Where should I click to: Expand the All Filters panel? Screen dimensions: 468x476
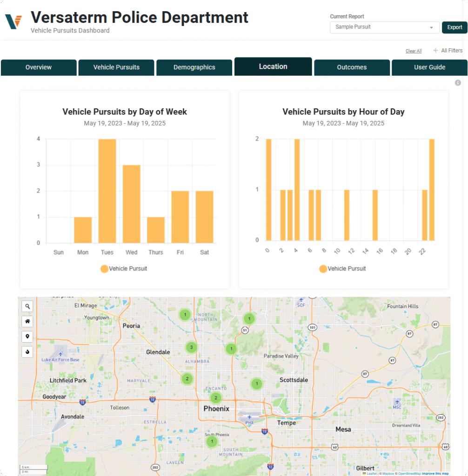(x=448, y=50)
